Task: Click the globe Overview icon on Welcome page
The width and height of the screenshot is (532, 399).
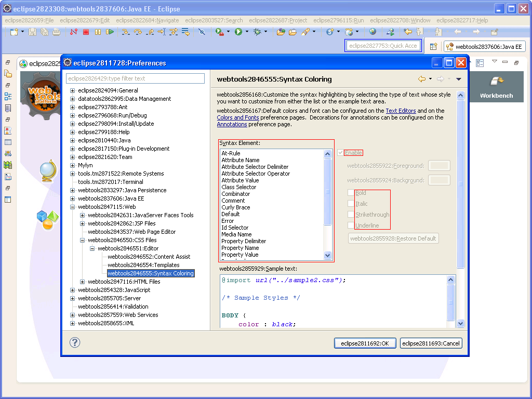Action: tap(48, 171)
